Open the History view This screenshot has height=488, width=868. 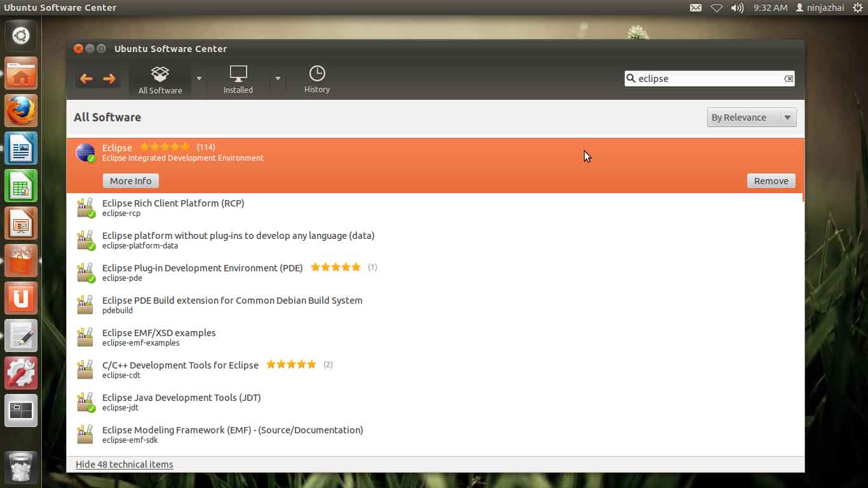pos(317,80)
